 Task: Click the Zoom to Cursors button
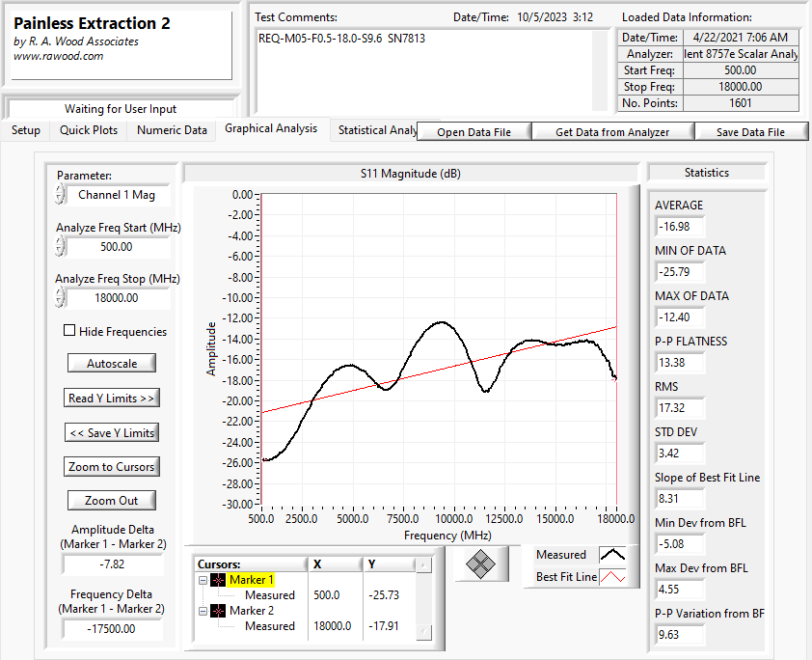point(111,467)
